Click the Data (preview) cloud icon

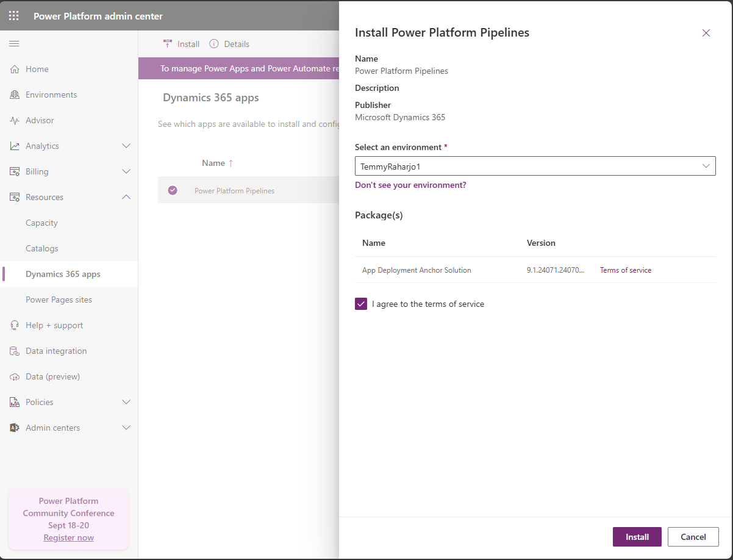(15, 376)
